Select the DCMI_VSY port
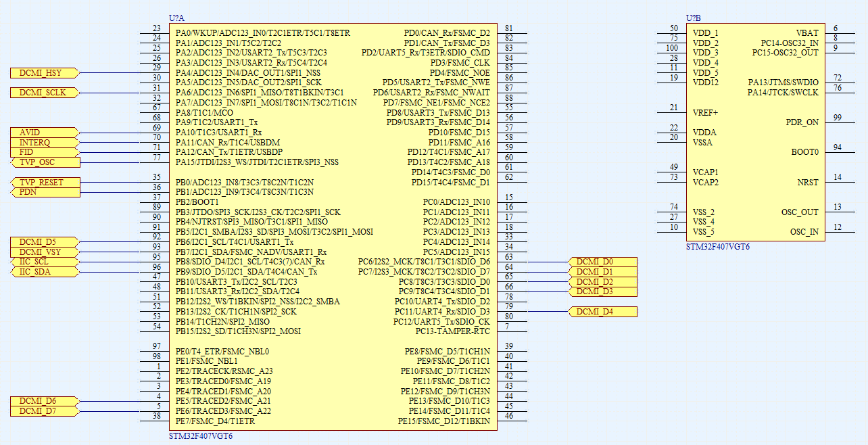The width and height of the screenshot is (868, 445). (x=45, y=252)
